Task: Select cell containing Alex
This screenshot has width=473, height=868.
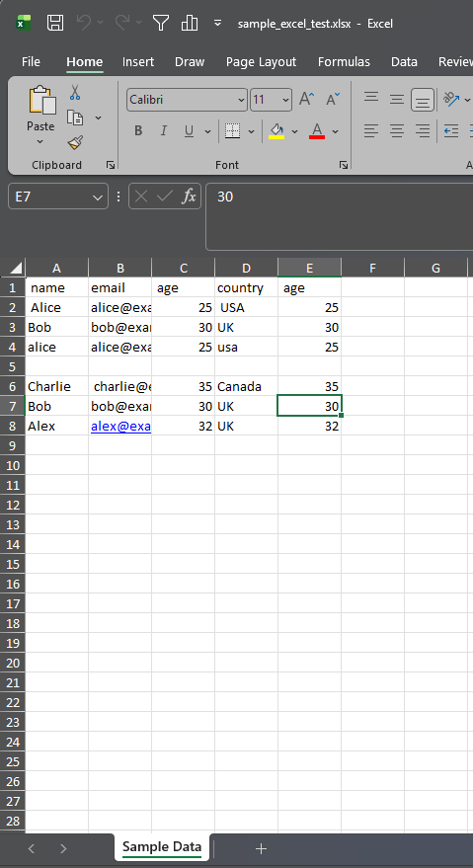Action: tap(56, 426)
